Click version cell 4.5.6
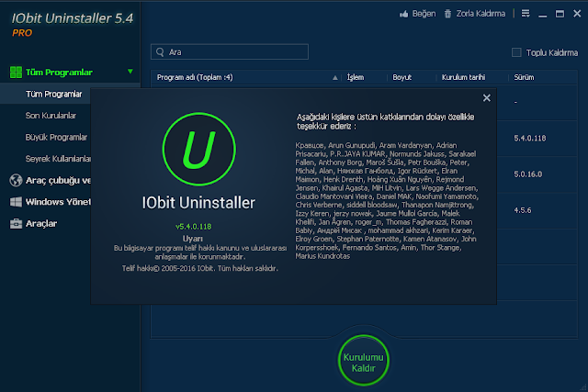588x392 pixels. click(x=523, y=210)
